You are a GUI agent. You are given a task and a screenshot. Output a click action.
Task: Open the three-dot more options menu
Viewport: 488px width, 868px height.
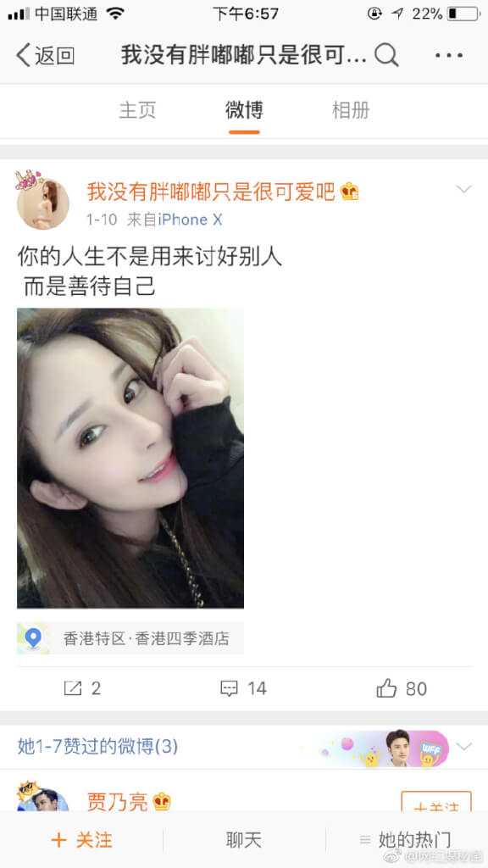[449, 55]
